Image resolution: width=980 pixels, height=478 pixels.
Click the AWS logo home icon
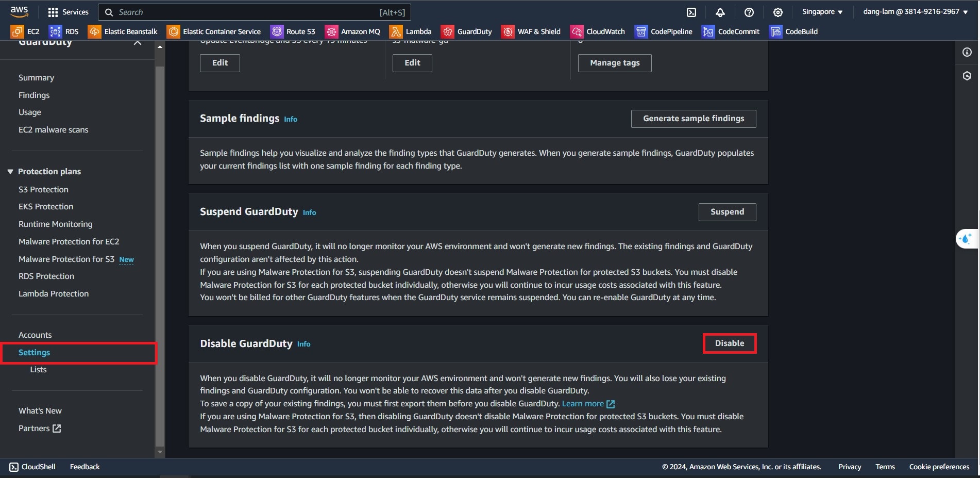pos(20,11)
